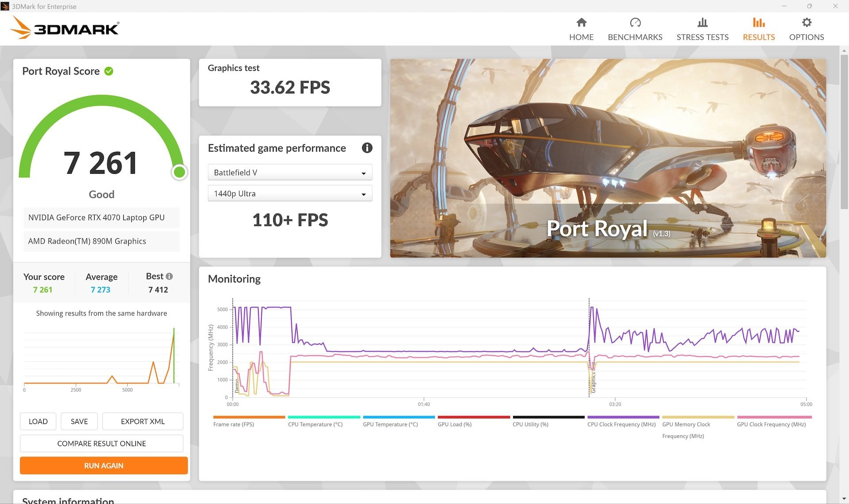Viewport: 849px width, 504px height.
Task: Click the Best score 7 412
Action: 158,290
